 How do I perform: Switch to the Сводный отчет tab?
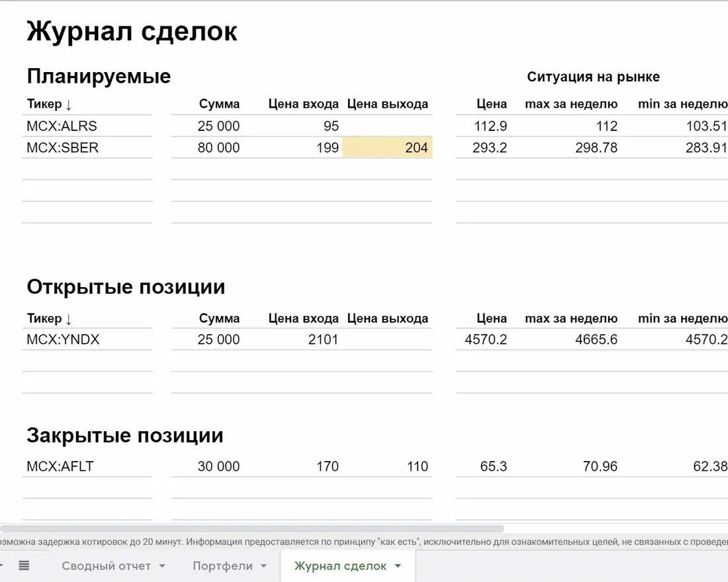click(x=107, y=565)
